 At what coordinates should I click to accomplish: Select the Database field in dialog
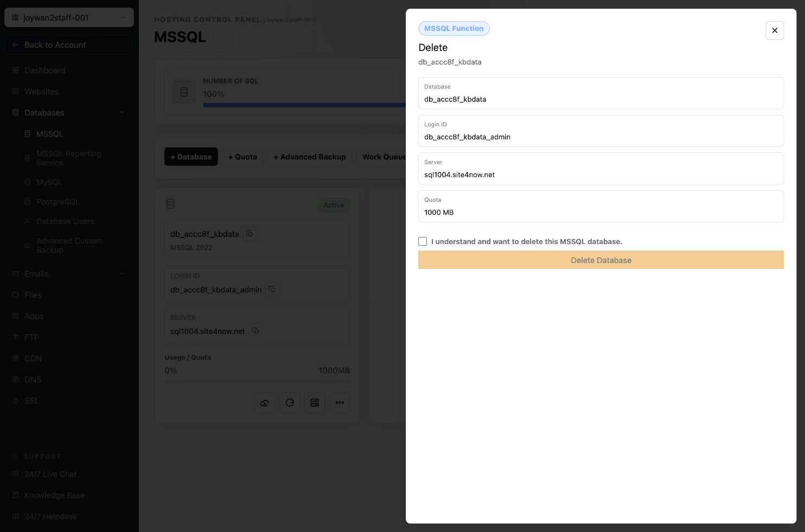[601, 93]
